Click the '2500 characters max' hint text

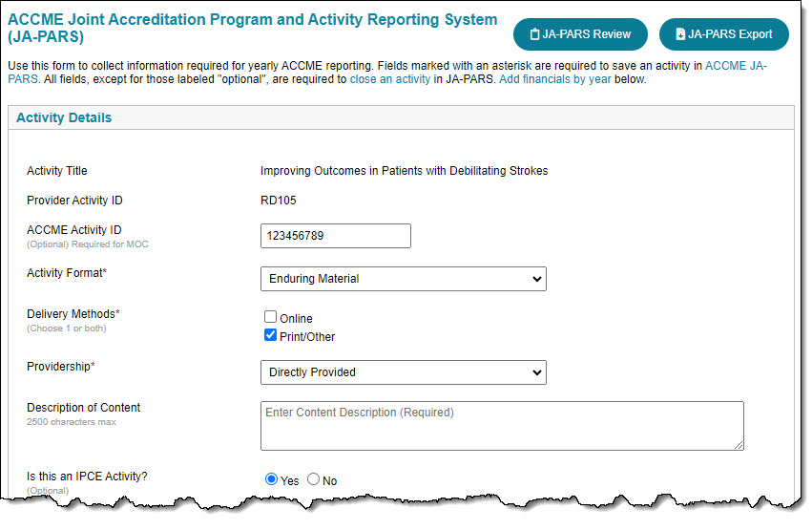72,422
